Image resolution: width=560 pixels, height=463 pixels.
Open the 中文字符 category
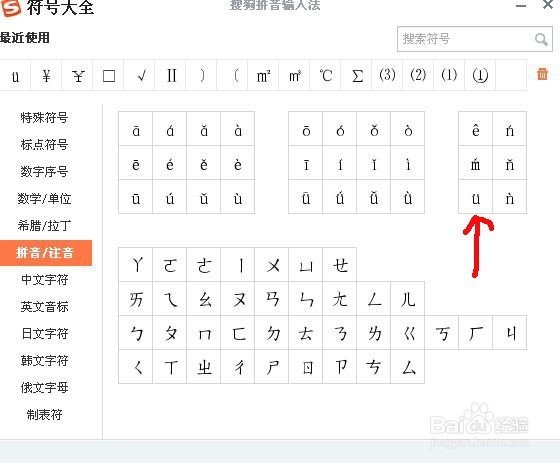44,280
